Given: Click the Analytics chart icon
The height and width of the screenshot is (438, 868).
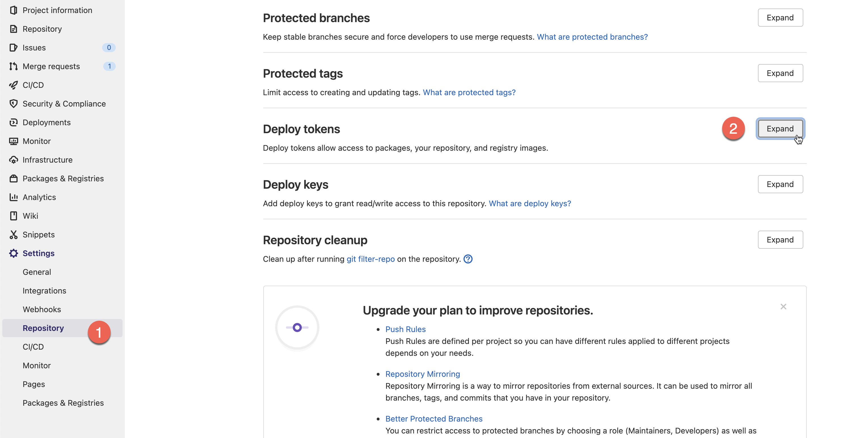Looking at the screenshot, I should [x=14, y=197].
